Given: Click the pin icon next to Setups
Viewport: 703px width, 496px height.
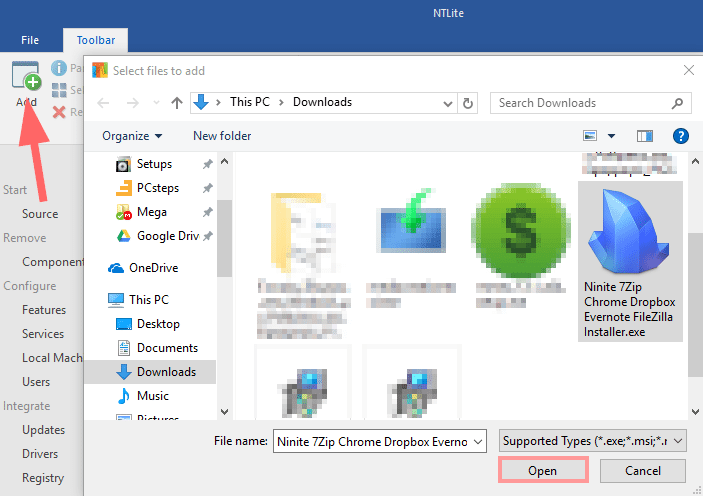Looking at the screenshot, I should (x=207, y=164).
